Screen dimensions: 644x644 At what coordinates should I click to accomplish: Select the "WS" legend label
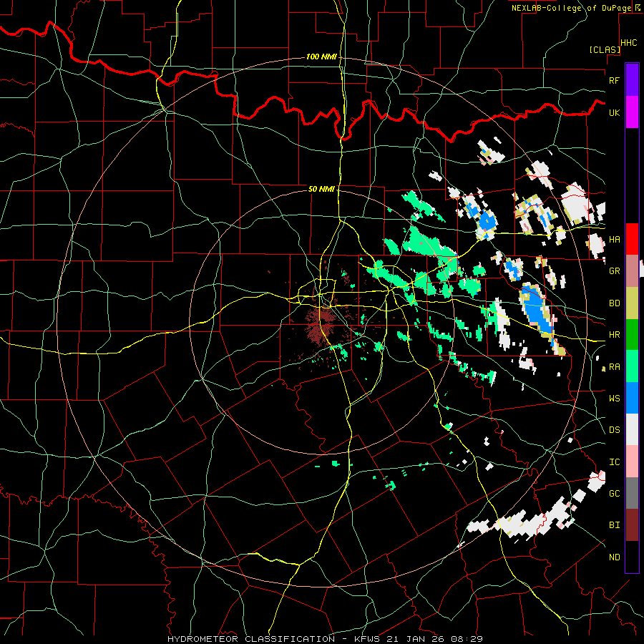(614, 399)
